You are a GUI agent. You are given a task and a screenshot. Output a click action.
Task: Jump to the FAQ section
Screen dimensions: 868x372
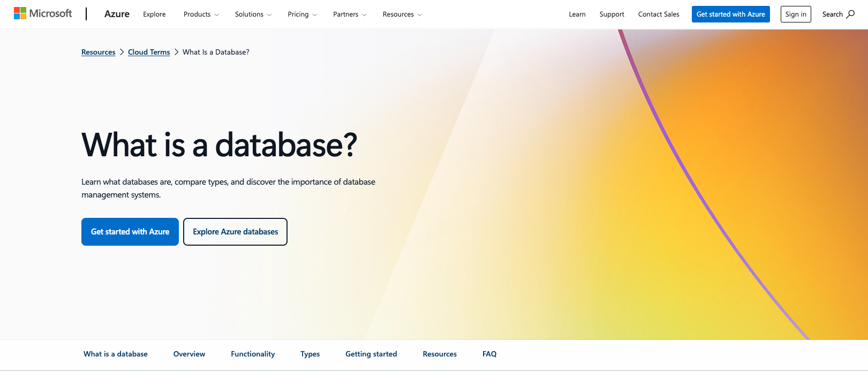point(489,354)
